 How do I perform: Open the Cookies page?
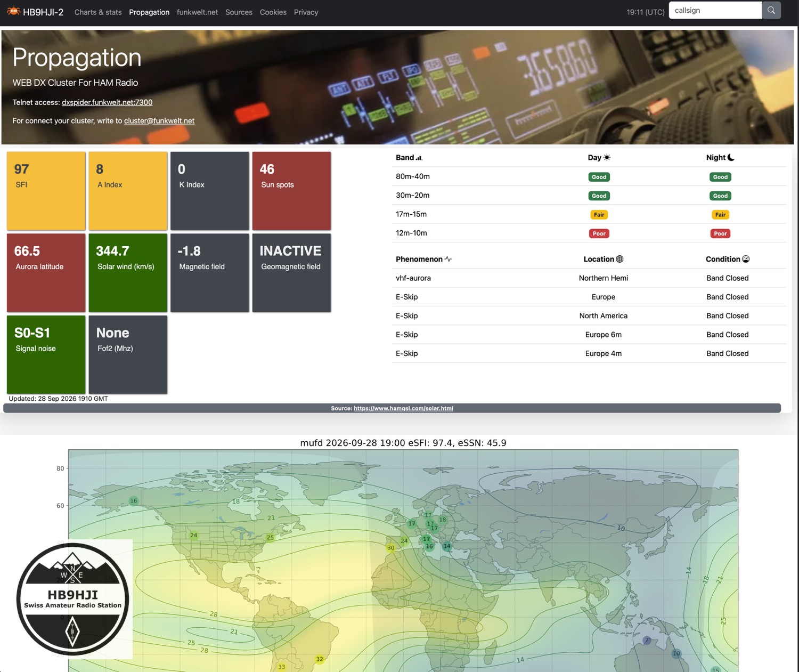273,12
